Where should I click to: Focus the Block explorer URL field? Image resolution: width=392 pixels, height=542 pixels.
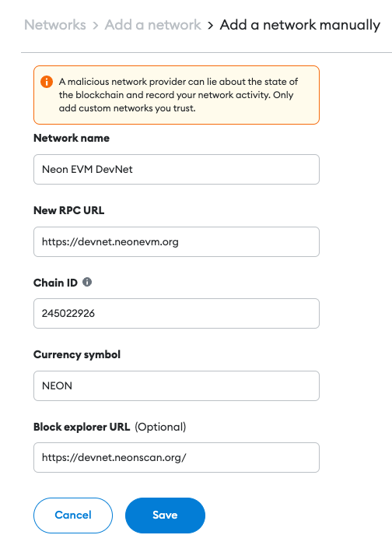[177, 458]
